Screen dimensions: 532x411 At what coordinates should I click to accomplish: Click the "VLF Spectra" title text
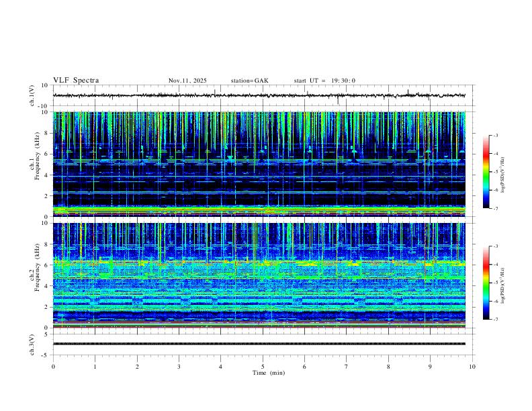click(x=76, y=81)
